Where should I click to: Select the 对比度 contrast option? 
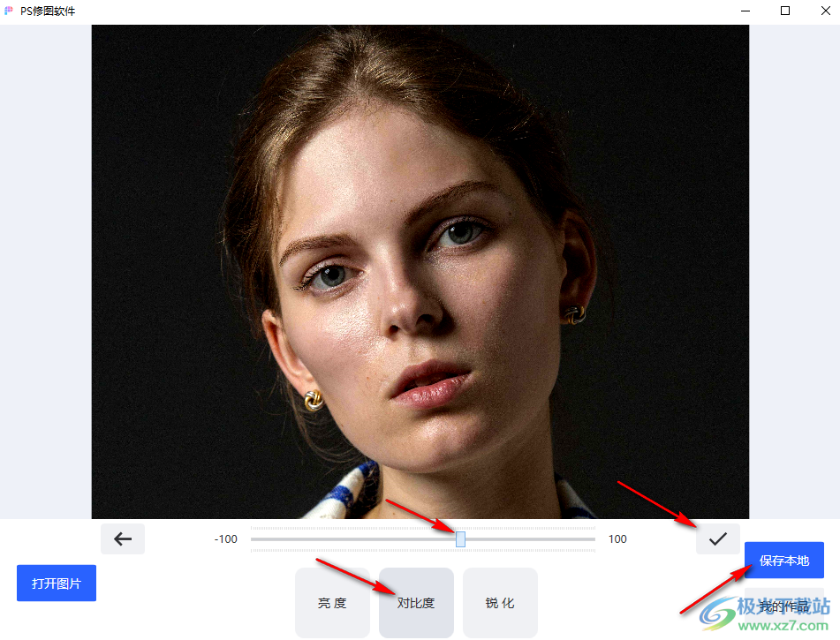pyautogui.click(x=416, y=603)
